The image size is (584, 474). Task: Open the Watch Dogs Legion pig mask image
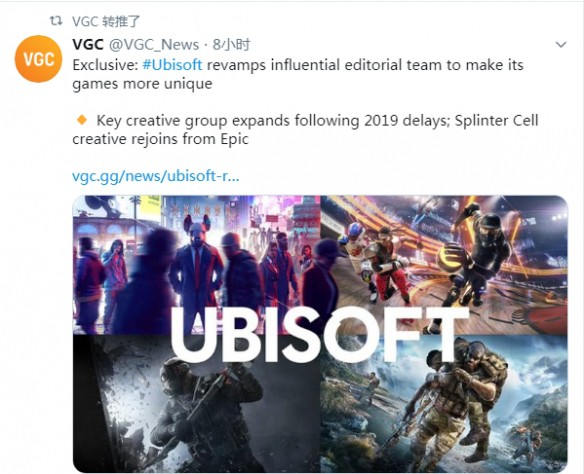click(196, 265)
